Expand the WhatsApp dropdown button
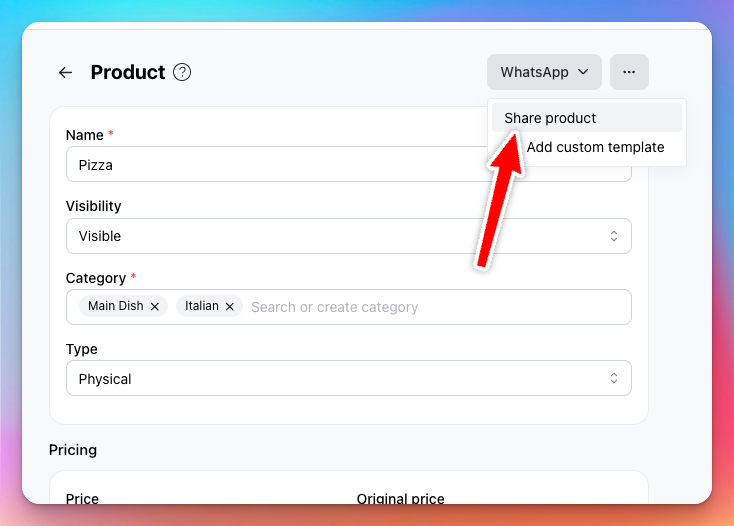734x526 pixels. tap(544, 72)
